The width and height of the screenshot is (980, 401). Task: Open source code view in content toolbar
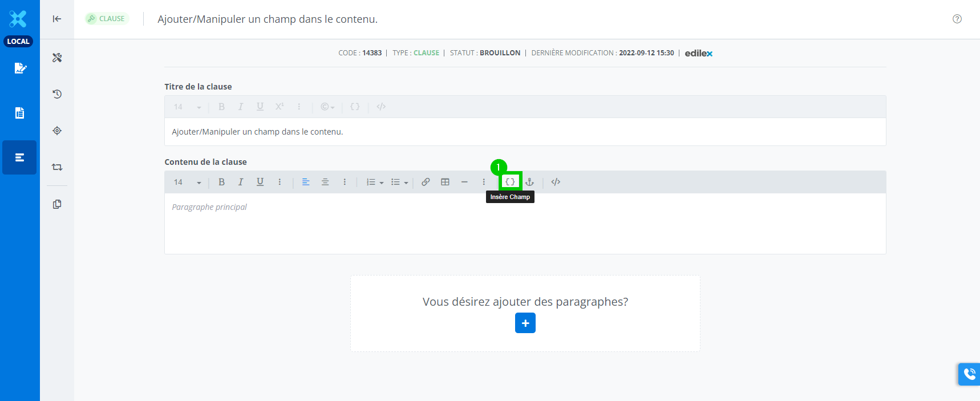coord(556,182)
